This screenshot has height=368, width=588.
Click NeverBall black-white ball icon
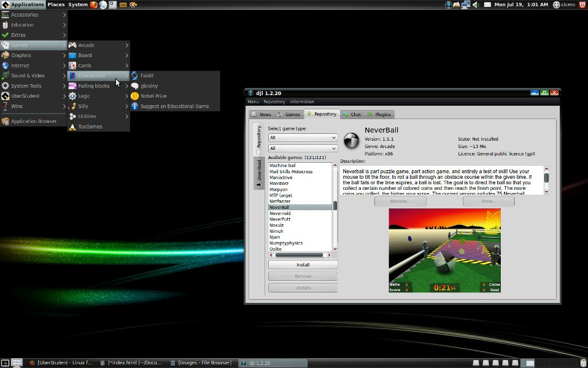point(351,141)
